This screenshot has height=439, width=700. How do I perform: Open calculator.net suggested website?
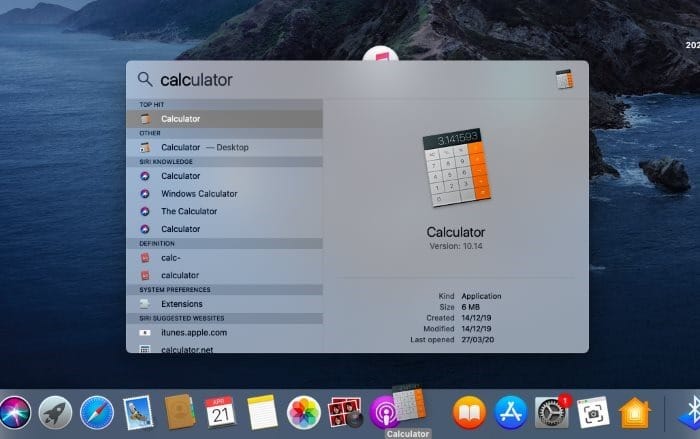click(x=224, y=348)
